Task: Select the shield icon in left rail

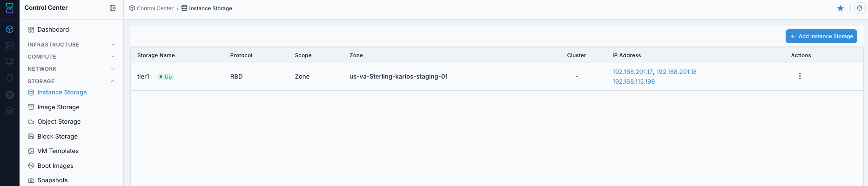Action: tap(10, 78)
